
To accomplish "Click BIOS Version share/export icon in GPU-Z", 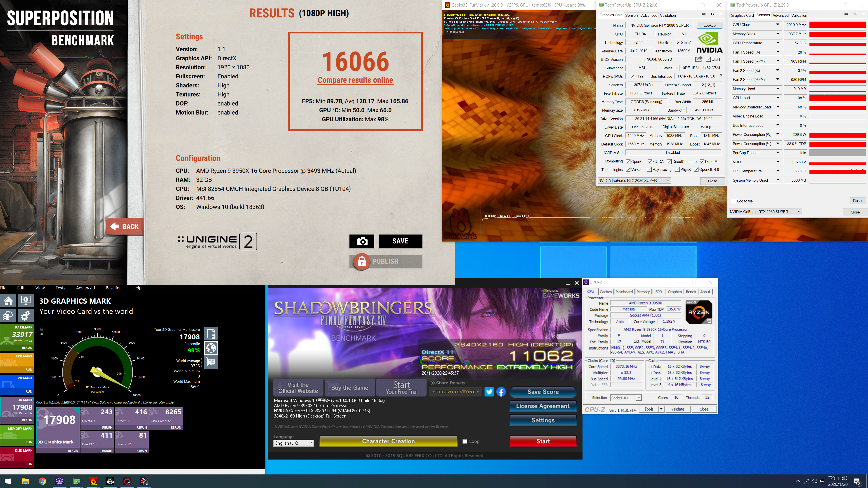I will [698, 59].
